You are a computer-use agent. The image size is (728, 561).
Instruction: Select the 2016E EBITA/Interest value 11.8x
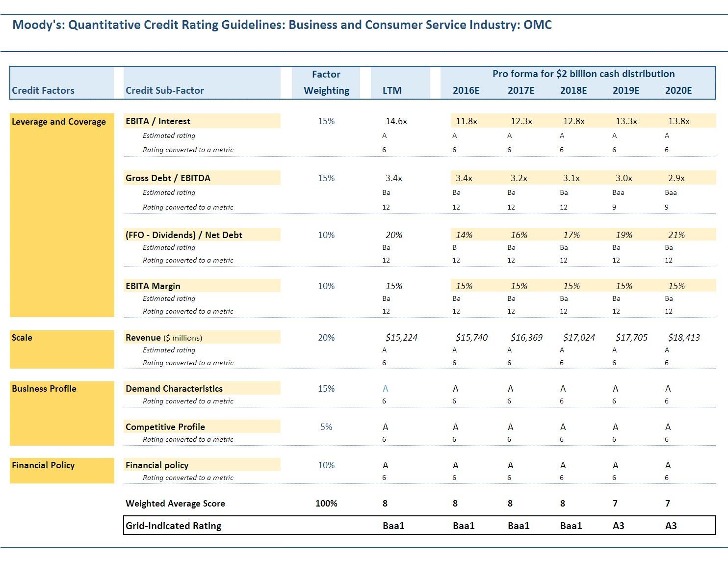point(467,121)
